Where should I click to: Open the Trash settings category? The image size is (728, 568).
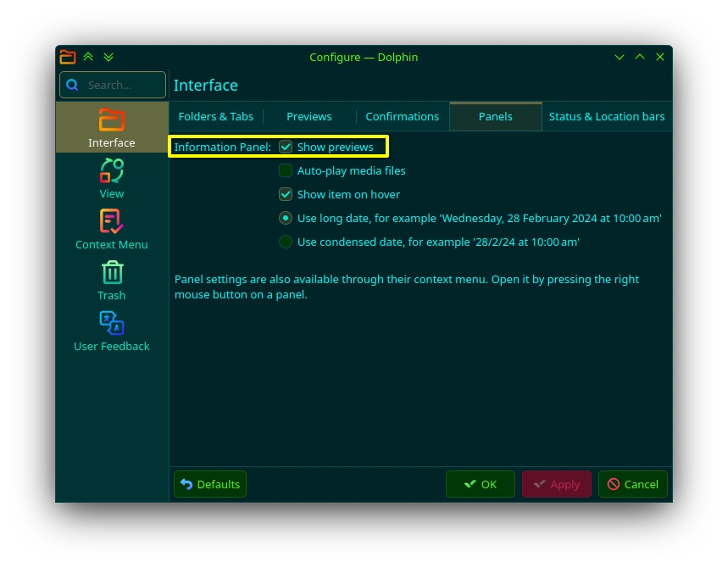[111, 281]
